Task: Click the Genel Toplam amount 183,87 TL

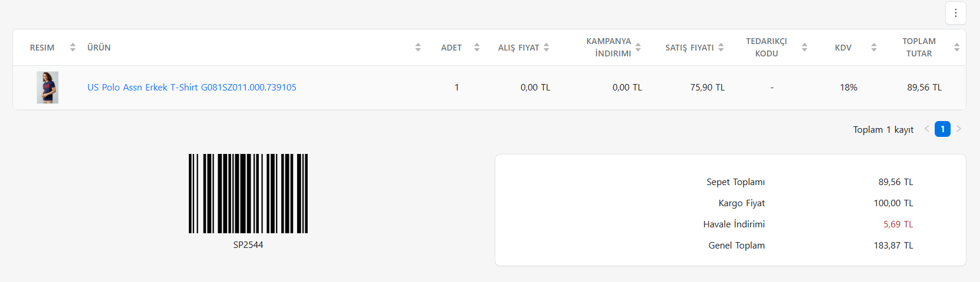Action: point(893,246)
